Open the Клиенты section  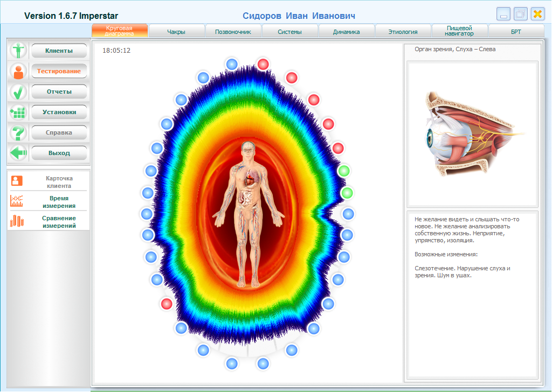[59, 51]
